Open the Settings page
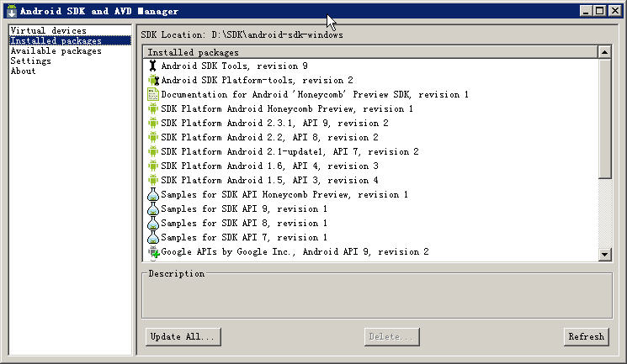The image size is (627, 364). pyautogui.click(x=30, y=61)
